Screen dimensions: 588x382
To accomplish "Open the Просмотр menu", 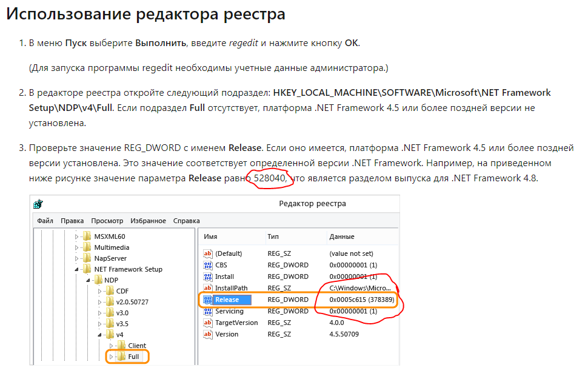I will click(107, 221).
